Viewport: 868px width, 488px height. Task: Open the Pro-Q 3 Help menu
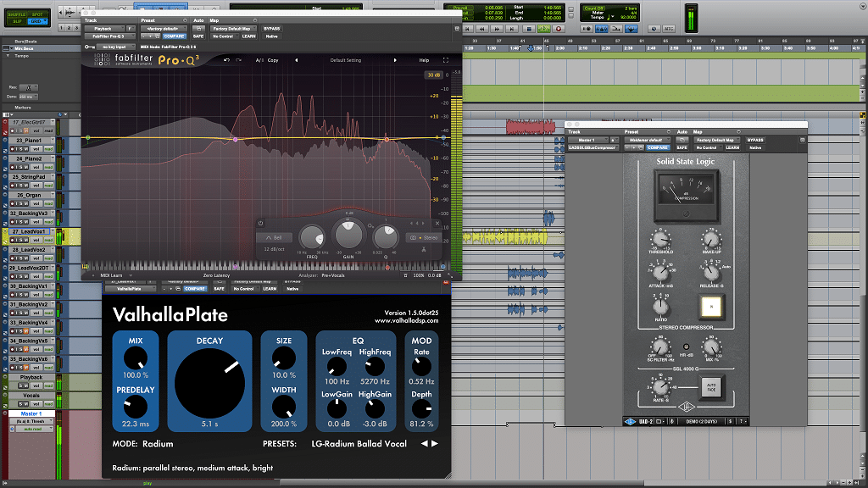(x=424, y=60)
